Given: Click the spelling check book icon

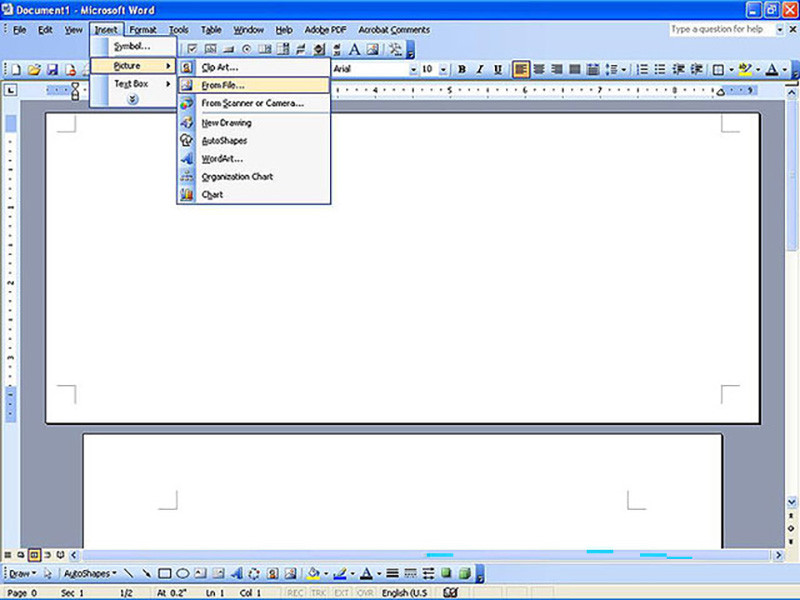Looking at the screenshot, I should tap(450, 592).
